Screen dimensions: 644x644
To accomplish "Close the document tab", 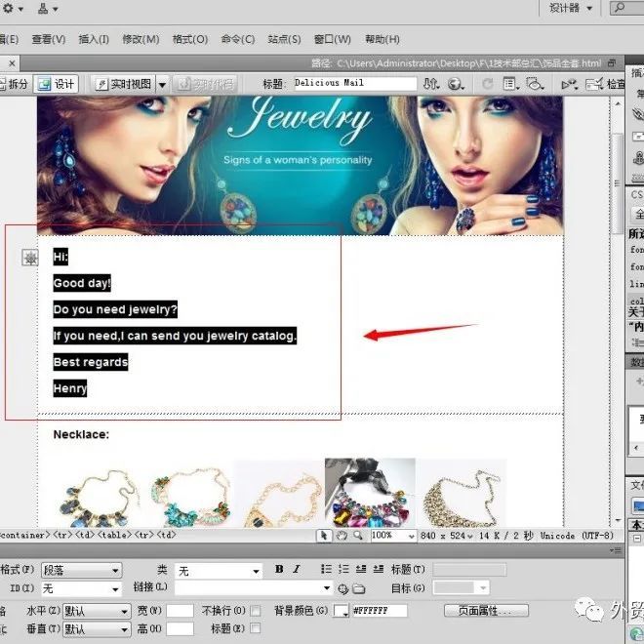I will (12, 63).
